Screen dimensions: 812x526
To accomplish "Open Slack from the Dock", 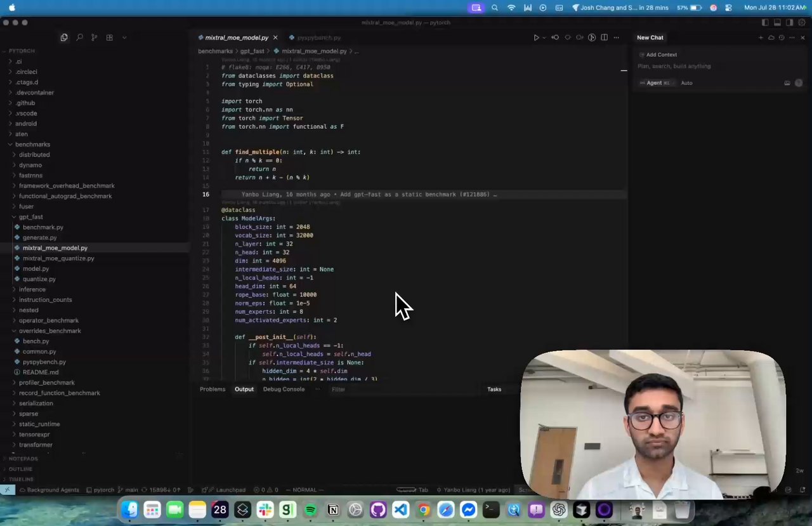I will (x=265, y=510).
